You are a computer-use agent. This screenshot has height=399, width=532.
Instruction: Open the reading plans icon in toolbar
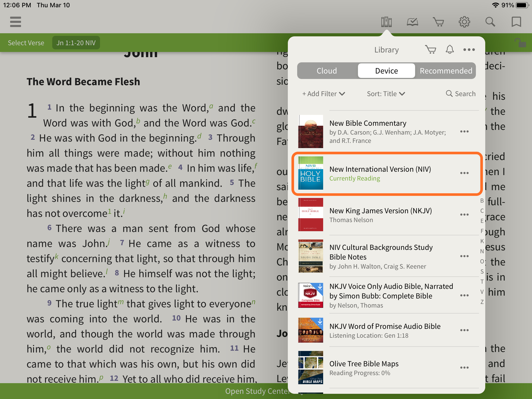(412, 22)
